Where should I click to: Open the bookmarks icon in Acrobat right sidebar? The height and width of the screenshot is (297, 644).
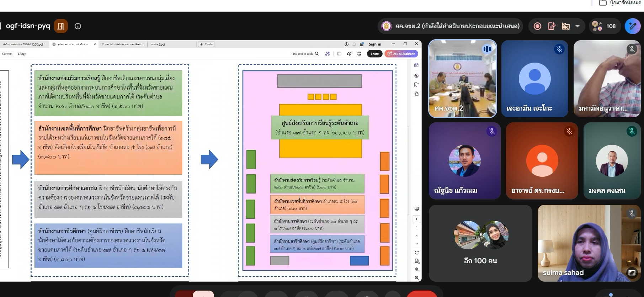click(x=416, y=85)
